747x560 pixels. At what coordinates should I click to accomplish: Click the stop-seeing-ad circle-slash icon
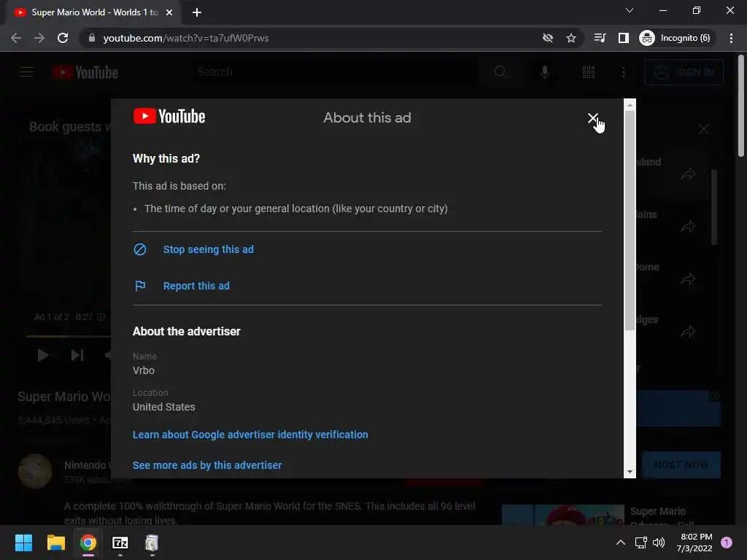click(x=140, y=249)
